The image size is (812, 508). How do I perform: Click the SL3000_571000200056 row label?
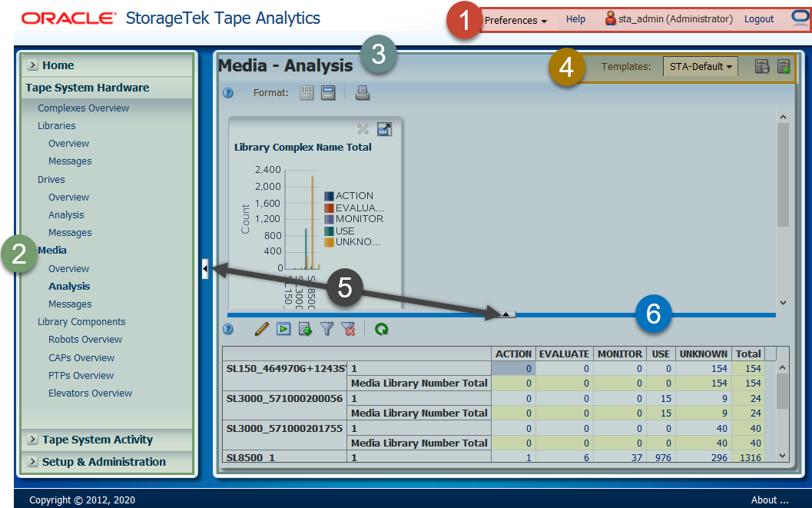(285, 398)
